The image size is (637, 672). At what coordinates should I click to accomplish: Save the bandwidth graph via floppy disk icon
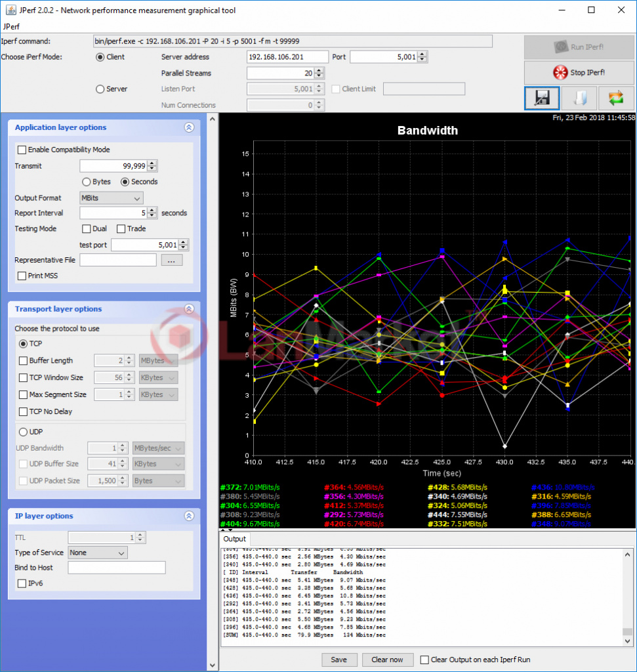542,98
